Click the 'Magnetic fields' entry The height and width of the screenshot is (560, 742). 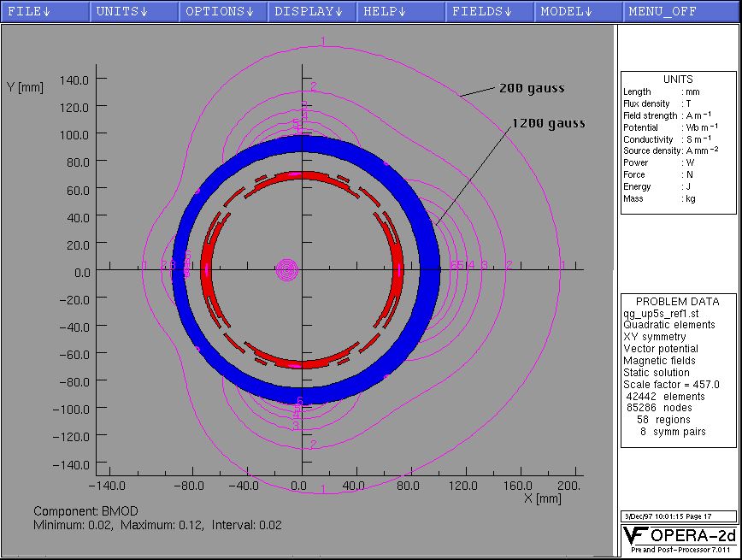659,361
